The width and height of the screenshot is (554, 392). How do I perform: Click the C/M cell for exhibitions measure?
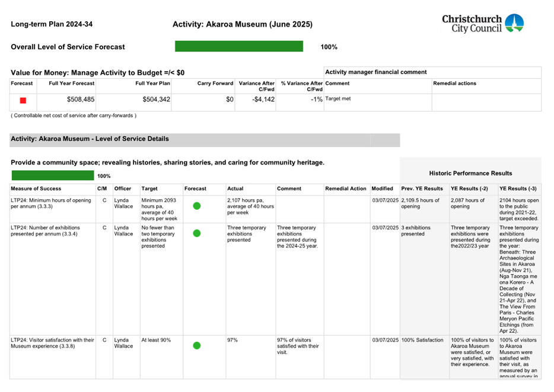[104, 228]
